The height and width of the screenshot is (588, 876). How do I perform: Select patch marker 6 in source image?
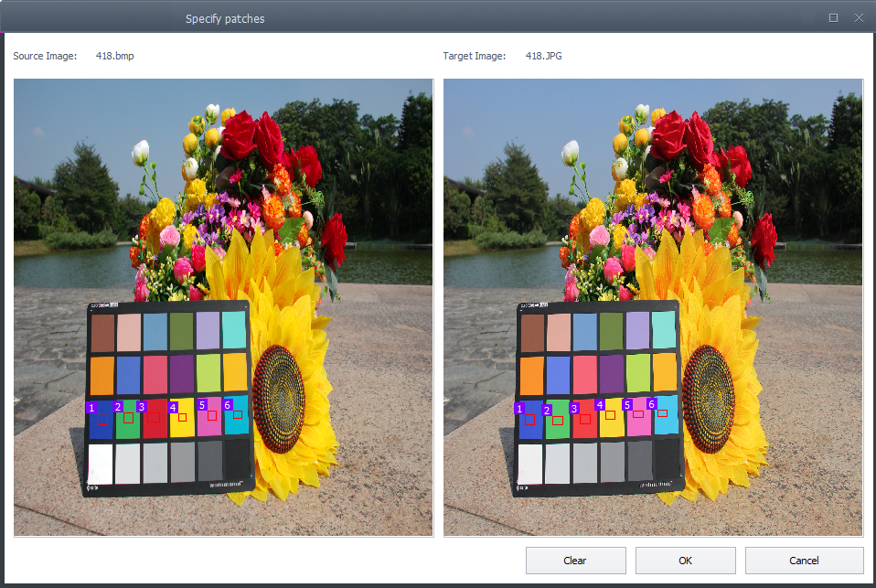coord(238,414)
